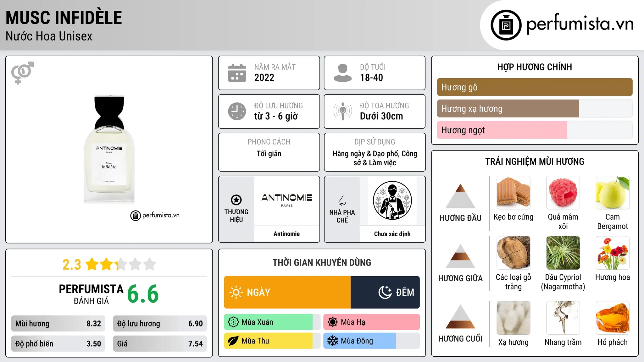Click the leaf icon for Mùa Thu
The height and width of the screenshot is (362, 644).
coord(233,341)
